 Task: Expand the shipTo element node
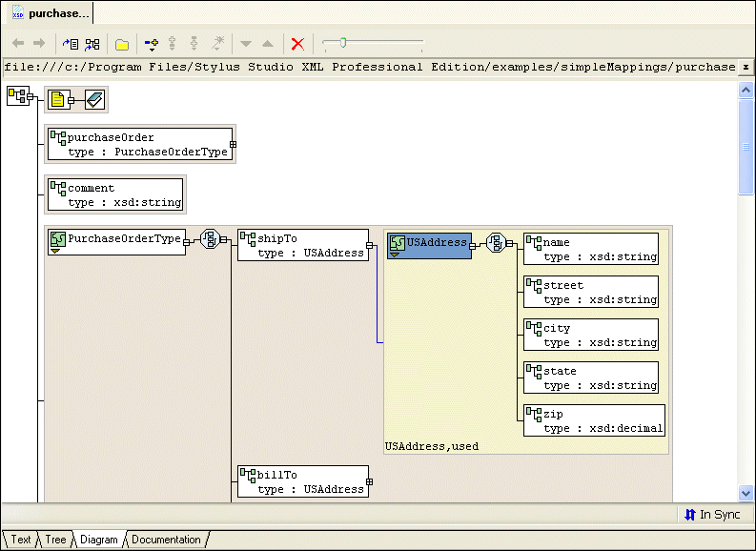[370, 245]
